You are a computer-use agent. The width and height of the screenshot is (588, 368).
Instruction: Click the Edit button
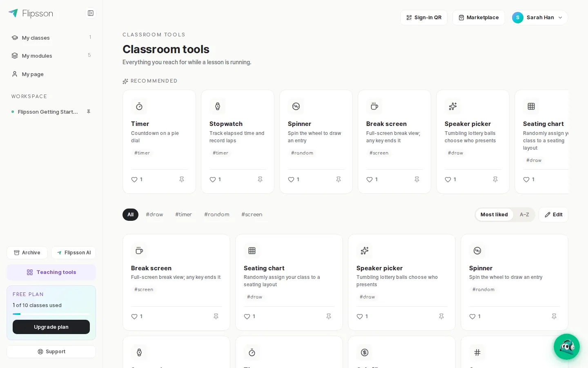pos(553,215)
